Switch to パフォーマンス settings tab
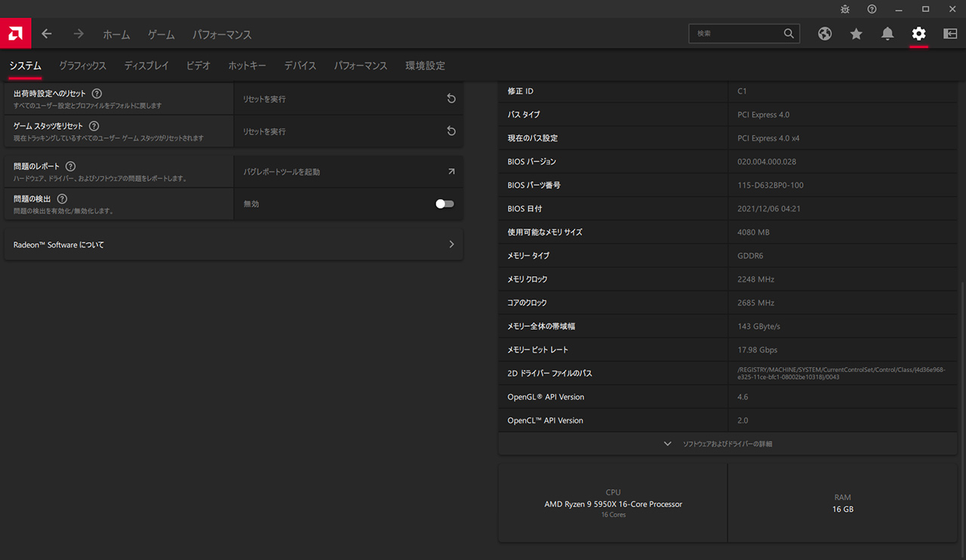966x560 pixels. coord(361,66)
